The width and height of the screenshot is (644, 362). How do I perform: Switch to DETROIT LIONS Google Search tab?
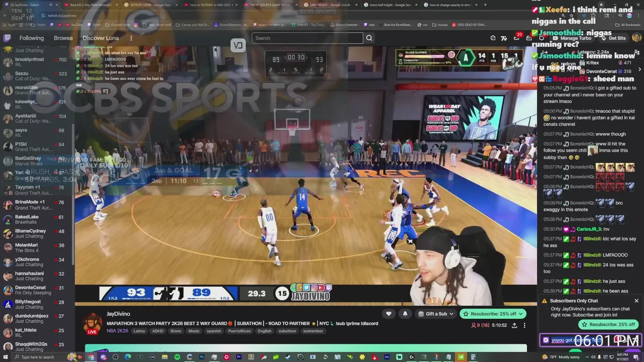tap(152, 5)
